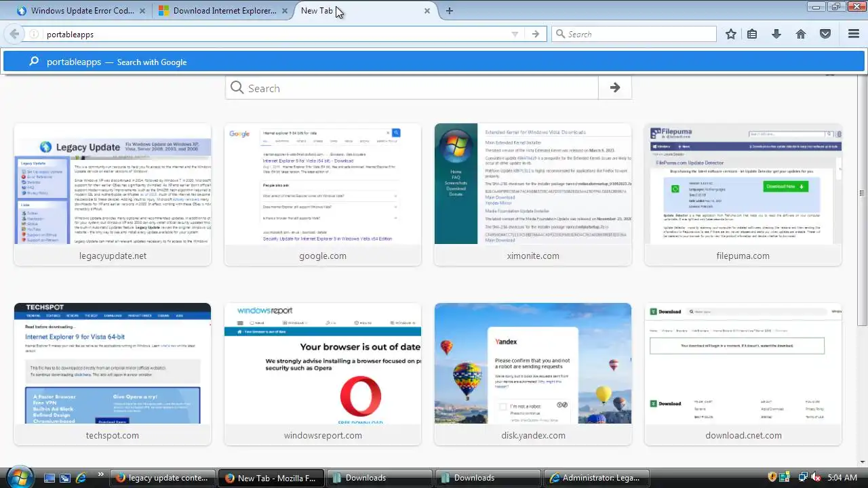
Task: Choose portableapps Search with Google suggestion
Action: pyautogui.click(x=434, y=62)
